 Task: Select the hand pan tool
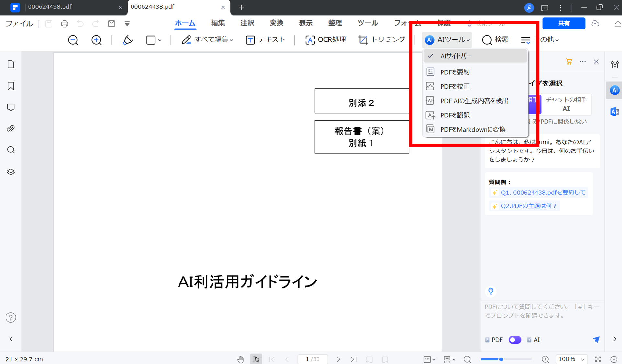(x=240, y=359)
